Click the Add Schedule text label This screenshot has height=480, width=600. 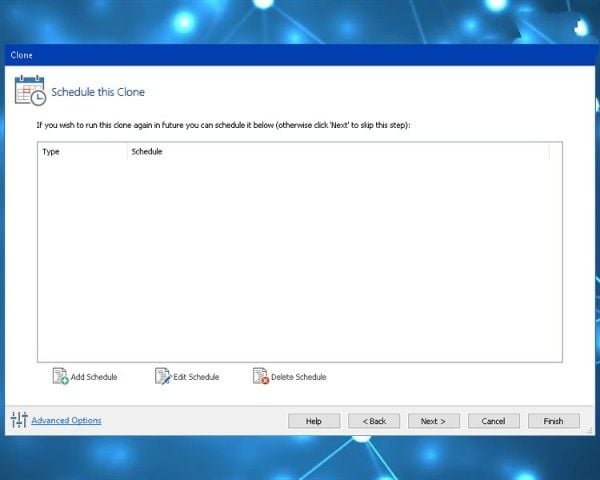tap(94, 377)
